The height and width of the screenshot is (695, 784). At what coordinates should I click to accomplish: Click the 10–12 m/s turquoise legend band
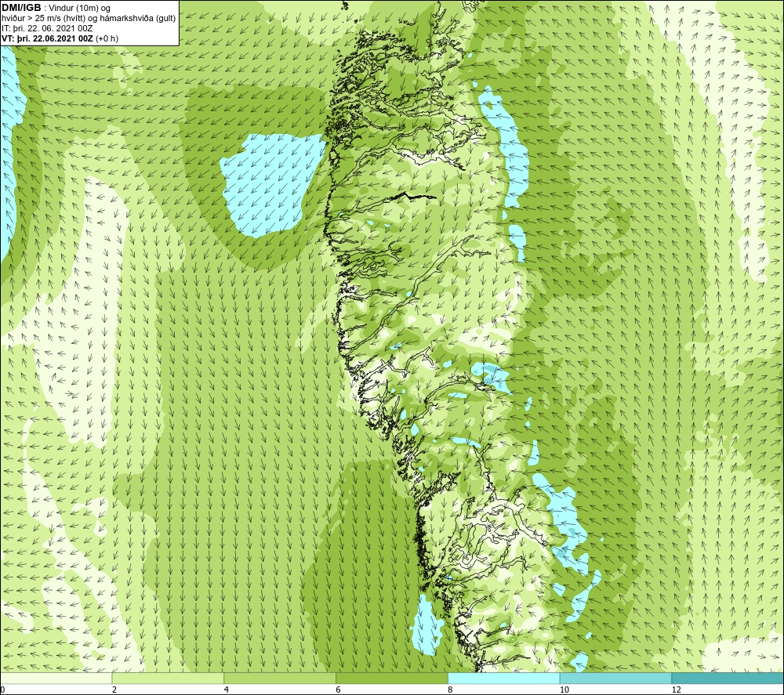pos(616,678)
